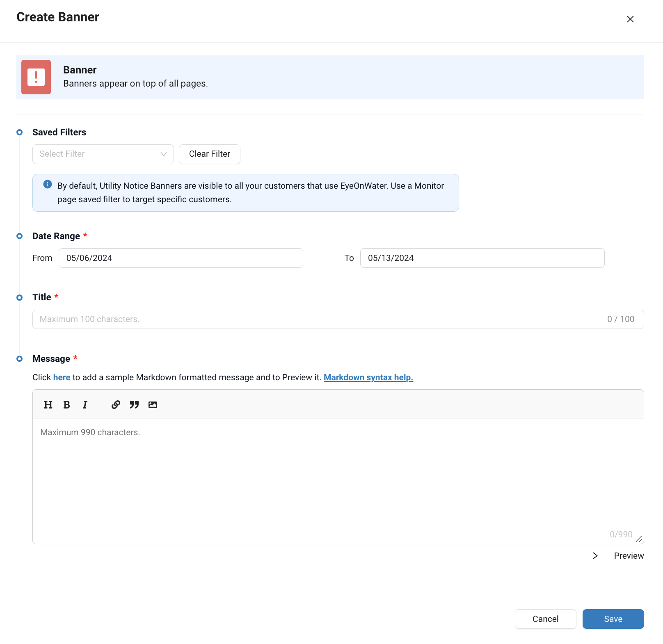663x644 pixels.
Task: Click the Preview label to expand it
Action: (629, 556)
